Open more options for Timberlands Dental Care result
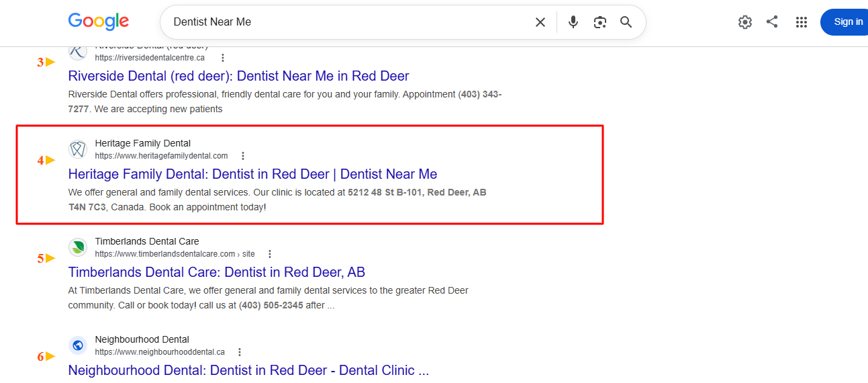The image size is (868, 383). (270, 254)
